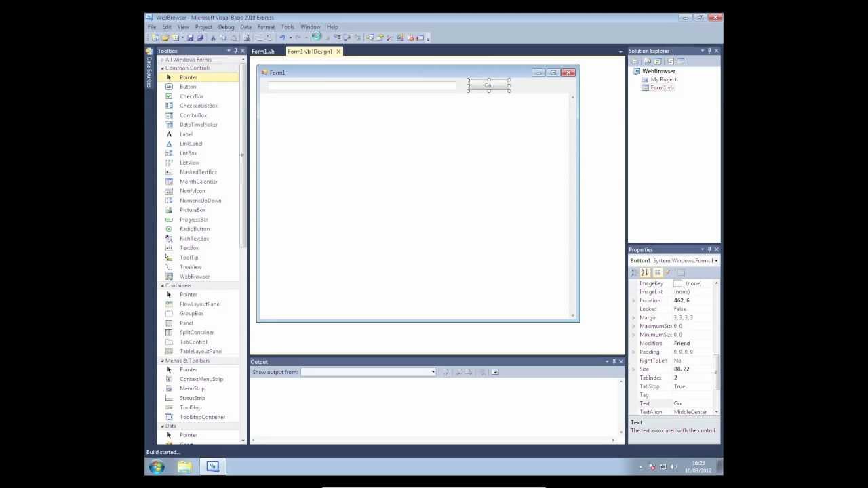Viewport: 868px width, 488px height.
Task: Click the Properties panel vertical scrollbar
Action: (716, 373)
